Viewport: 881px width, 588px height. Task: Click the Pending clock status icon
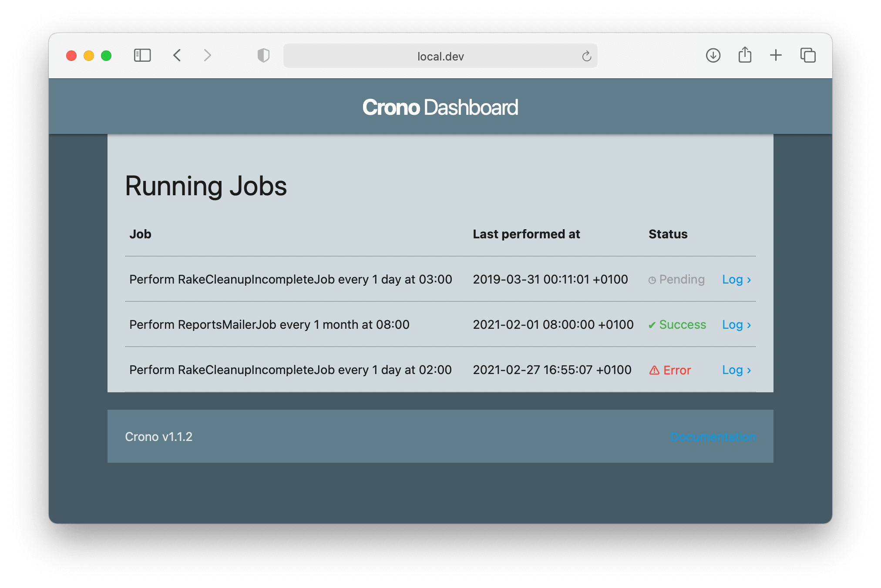pos(652,281)
